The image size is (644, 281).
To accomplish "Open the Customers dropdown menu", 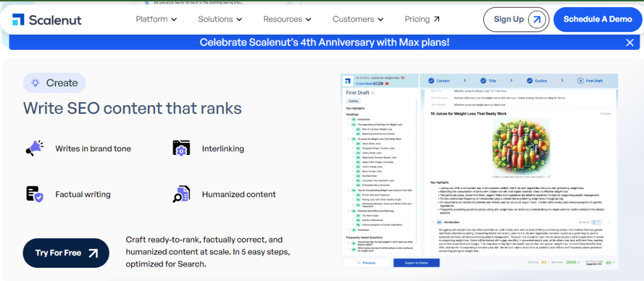I will coord(358,20).
